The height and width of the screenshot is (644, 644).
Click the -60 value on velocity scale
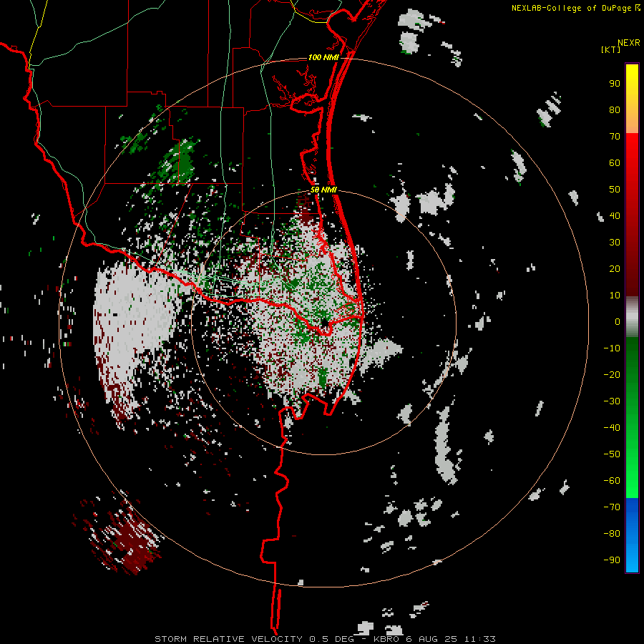click(x=612, y=481)
